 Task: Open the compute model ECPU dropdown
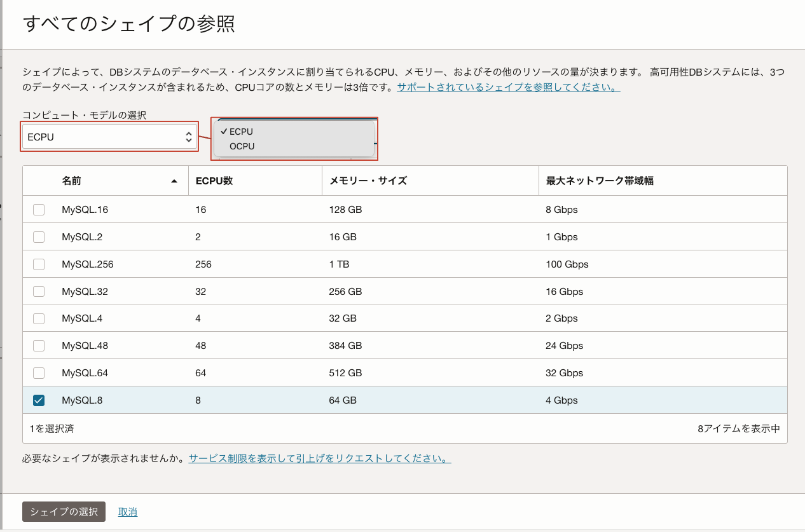[109, 137]
